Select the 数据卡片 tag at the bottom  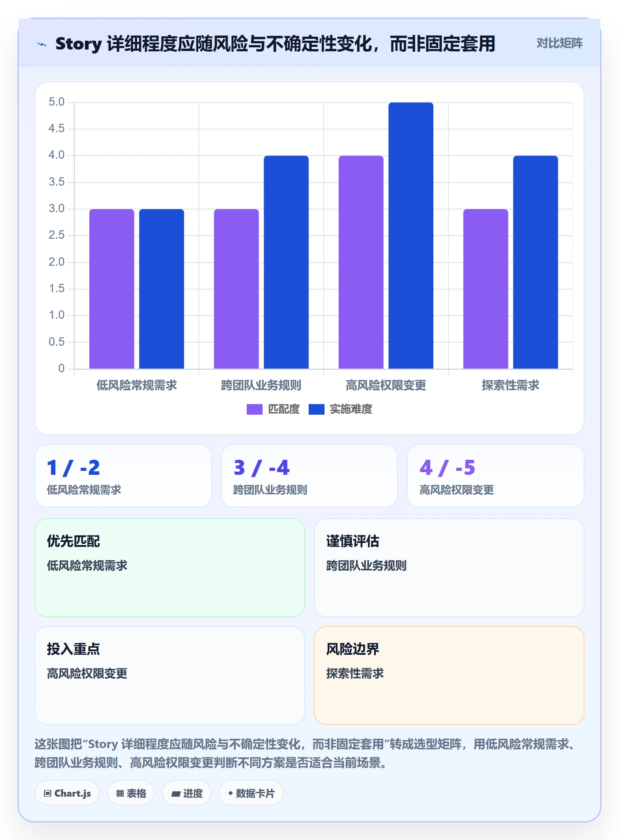pyautogui.click(x=251, y=793)
